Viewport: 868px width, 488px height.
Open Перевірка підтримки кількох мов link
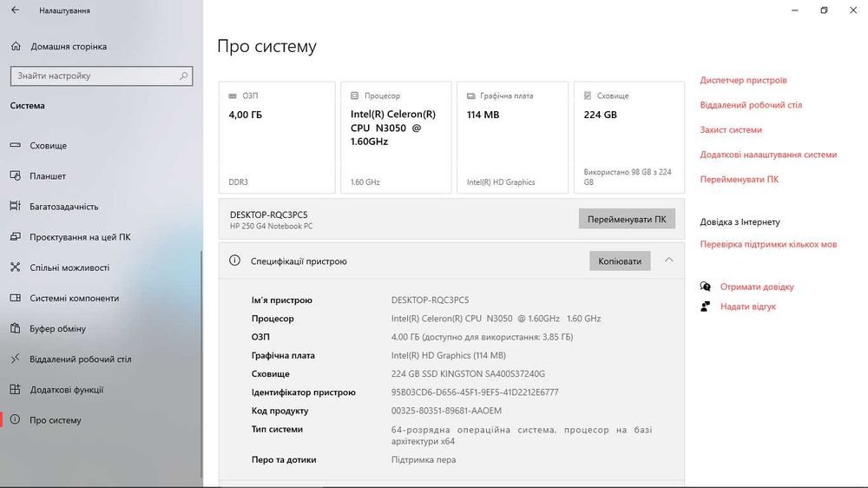coord(768,244)
